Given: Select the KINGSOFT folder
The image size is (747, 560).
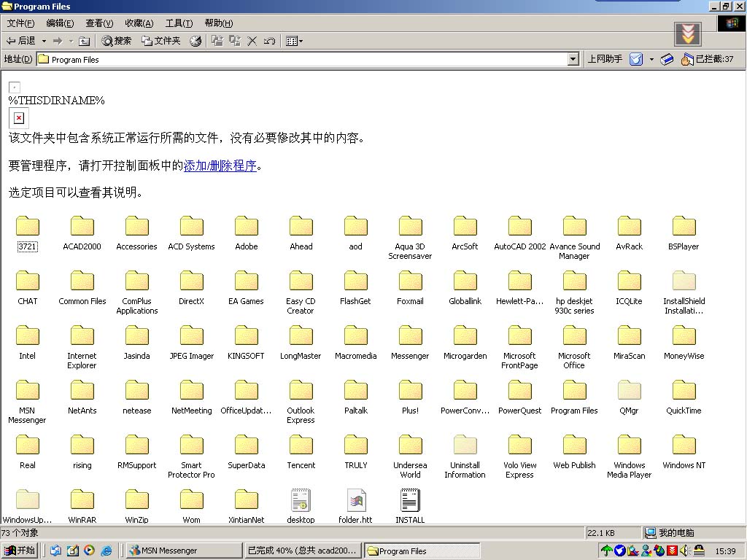Looking at the screenshot, I should pos(247,343).
